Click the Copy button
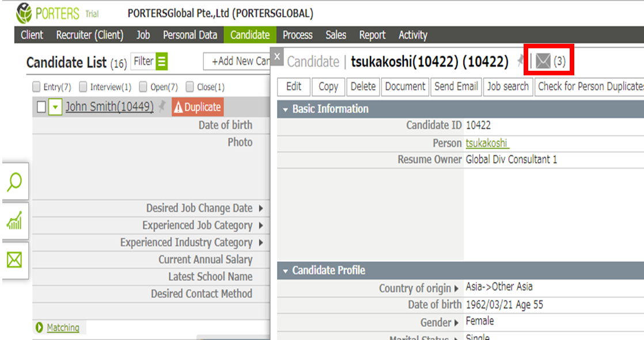This screenshot has width=644, height=340. click(328, 86)
